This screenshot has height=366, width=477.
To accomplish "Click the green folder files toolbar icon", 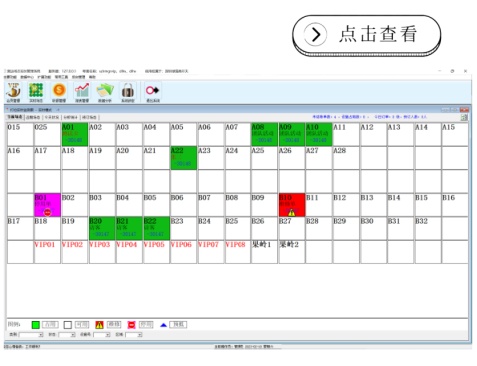I will tap(105, 92).
